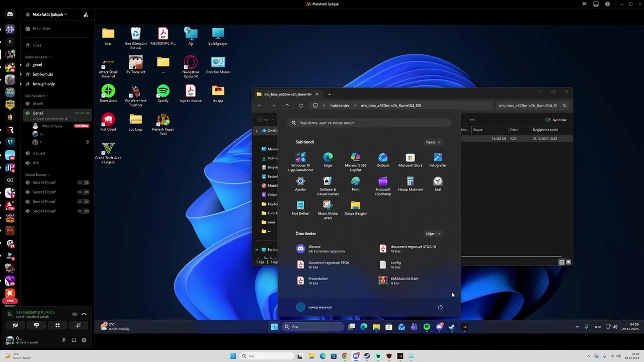Click Diğer button under Öneriler
644x362 pixels.
point(433,234)
